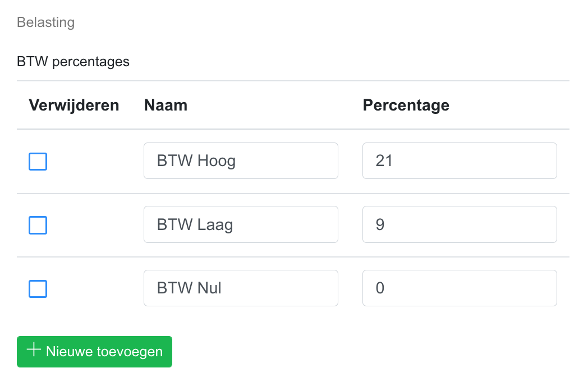Screen dimensions: 588x377
Task: Click the BTW Laag name input
Action: click(x=241, y=224)
